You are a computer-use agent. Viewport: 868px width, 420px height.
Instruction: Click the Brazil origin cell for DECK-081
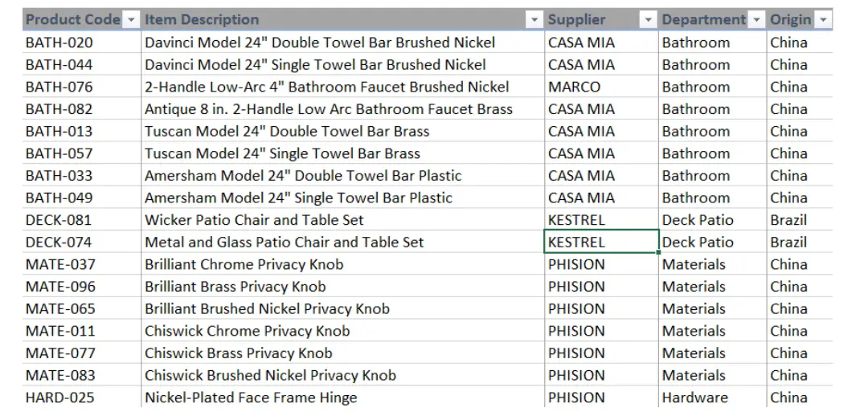click(x=800, y=220)
